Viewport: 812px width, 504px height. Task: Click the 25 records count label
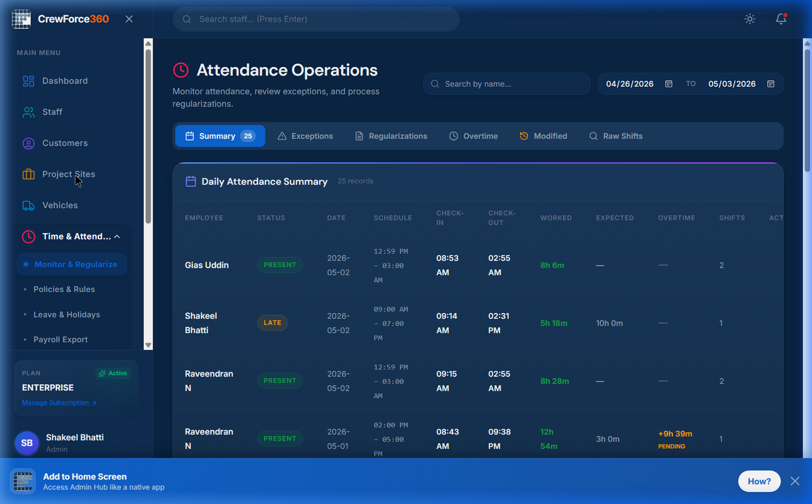pyautogui.click(x=355, y=181)
